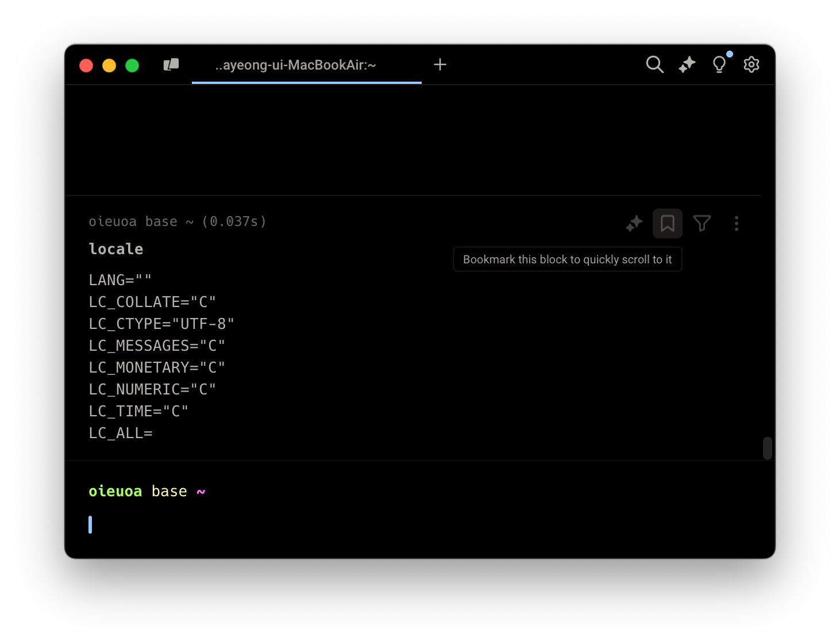Close the window with the red button
This screenshot has height=644, width=840.
[x=86, y=66]
